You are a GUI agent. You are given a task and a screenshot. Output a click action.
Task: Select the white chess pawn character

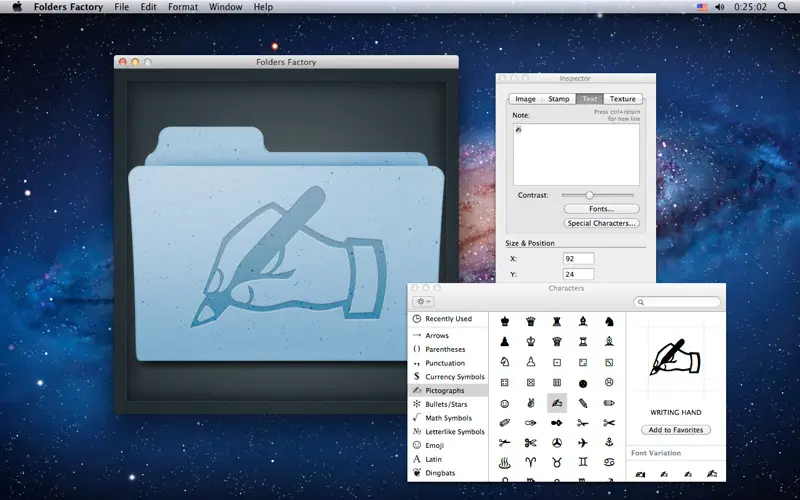point(531,362)
